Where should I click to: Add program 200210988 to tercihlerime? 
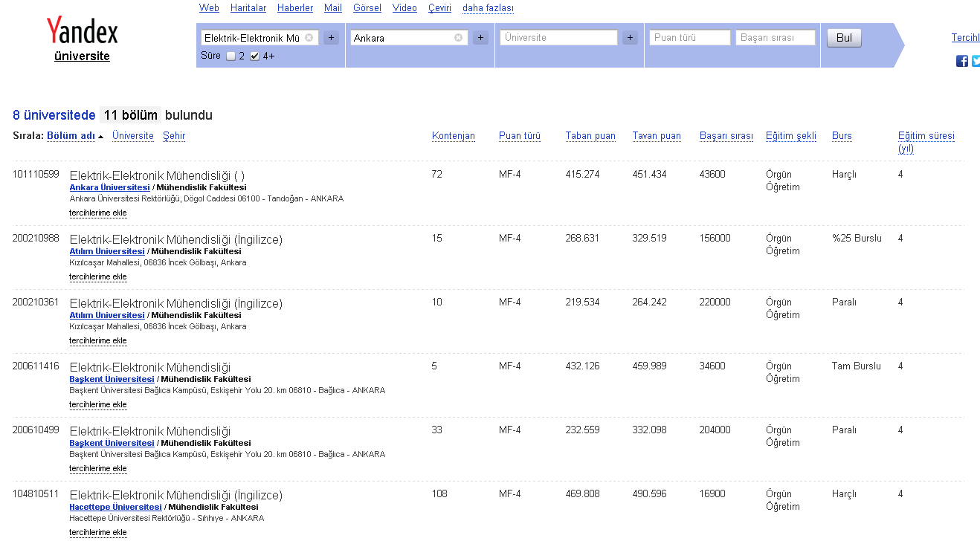pyautogui.click(x=98, y=277)
